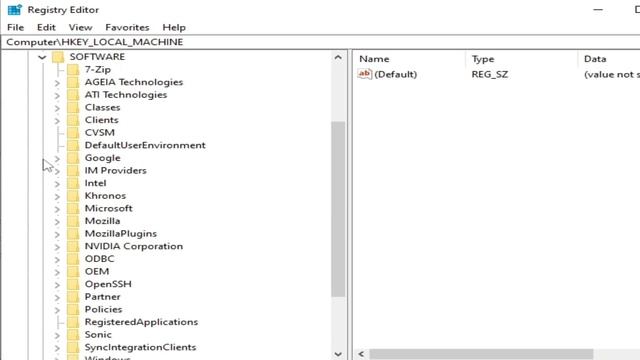Minimize the Registry Editor window

point(598,9)
